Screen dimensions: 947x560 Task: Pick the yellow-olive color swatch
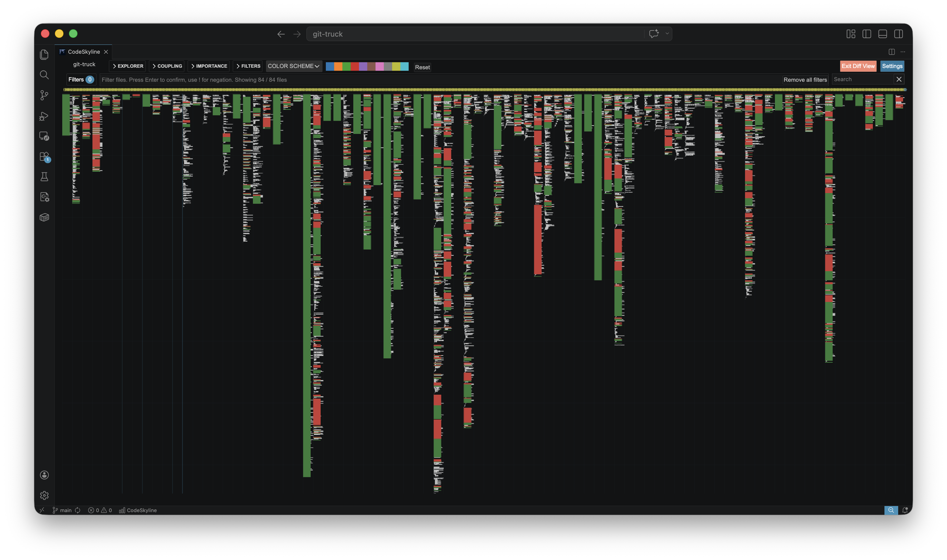pyautogui.click(x=396, y=67)
